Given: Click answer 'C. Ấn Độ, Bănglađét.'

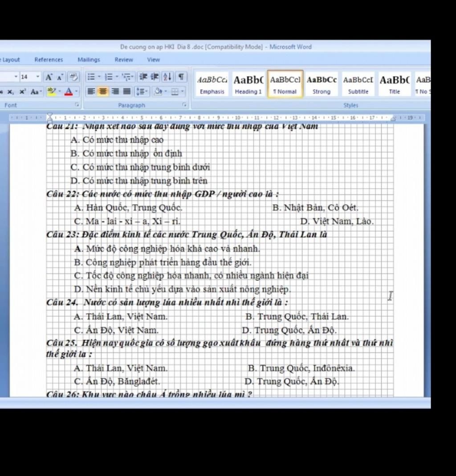Looking at the screenshot, I should (117, 381).
